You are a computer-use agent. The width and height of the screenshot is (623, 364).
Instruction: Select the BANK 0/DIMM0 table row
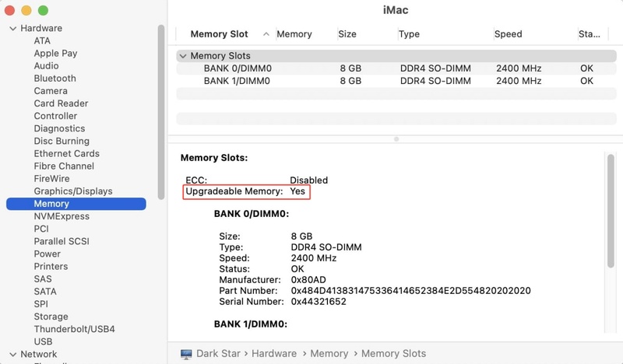pos(396,68)
